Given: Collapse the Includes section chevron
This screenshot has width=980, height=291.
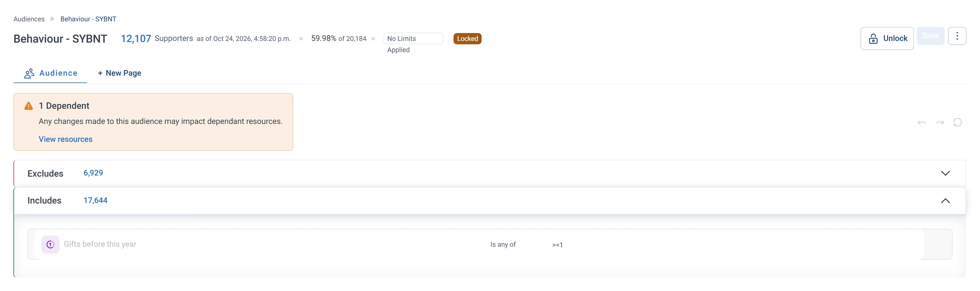Looking at the screenshot, I should (945, 201).
